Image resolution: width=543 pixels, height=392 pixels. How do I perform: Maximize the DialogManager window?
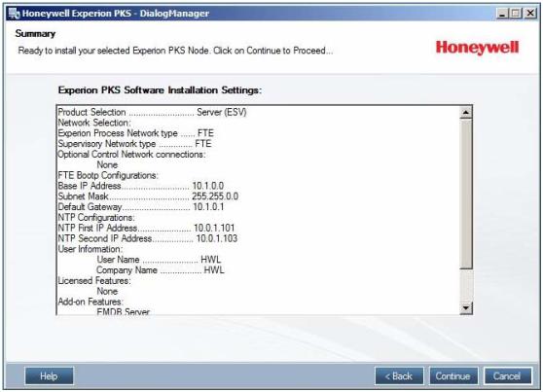(516, 14)
